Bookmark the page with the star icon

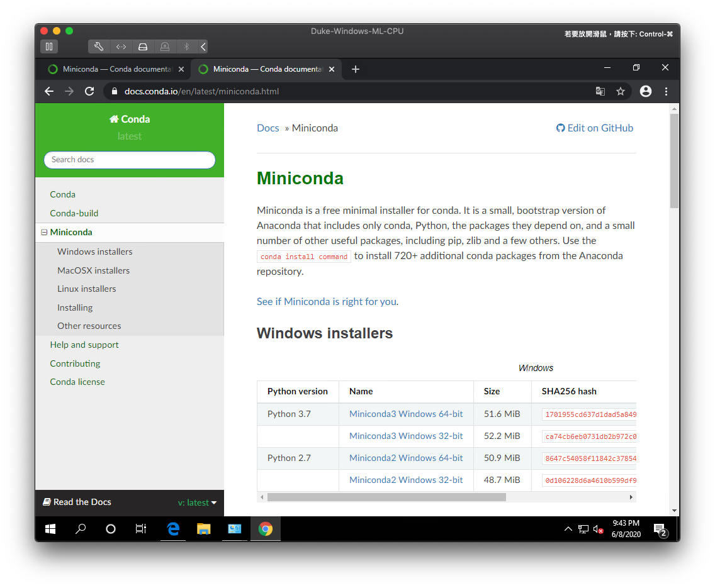tap(621, 91)
